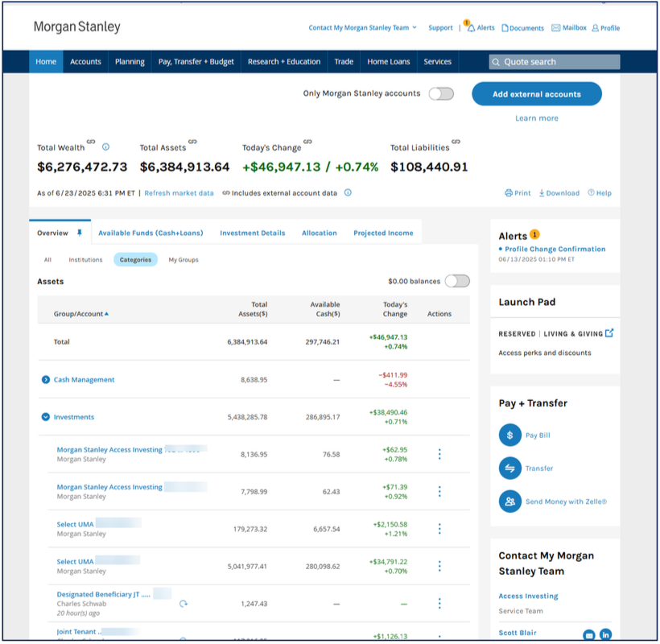Open the Trade menu
This screenshot has height=644, width=660.
tap(344, 62)
